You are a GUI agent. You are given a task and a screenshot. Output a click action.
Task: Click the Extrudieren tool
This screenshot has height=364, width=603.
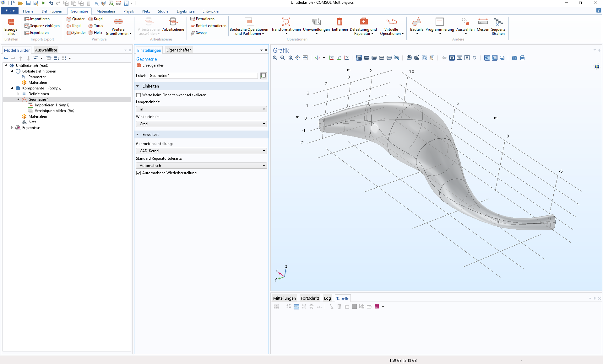point(202,19)
